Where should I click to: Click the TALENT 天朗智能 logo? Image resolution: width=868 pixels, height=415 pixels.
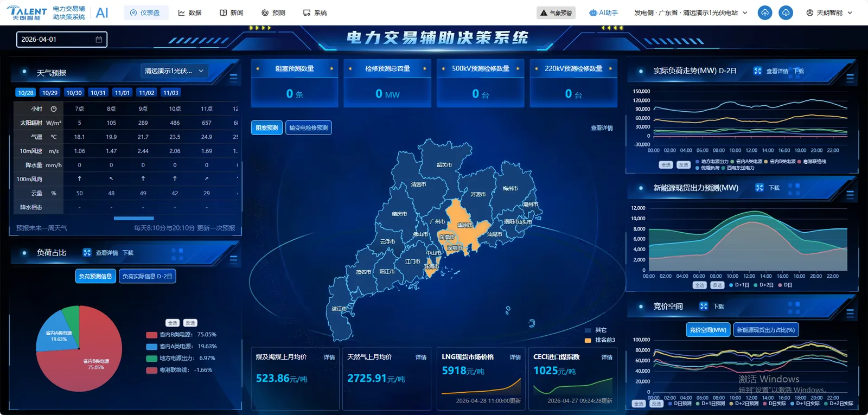(x=27, y=13)
